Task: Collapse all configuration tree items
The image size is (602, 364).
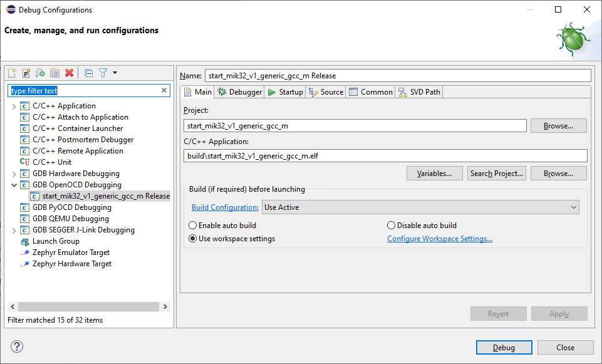Action: [88, 73]
